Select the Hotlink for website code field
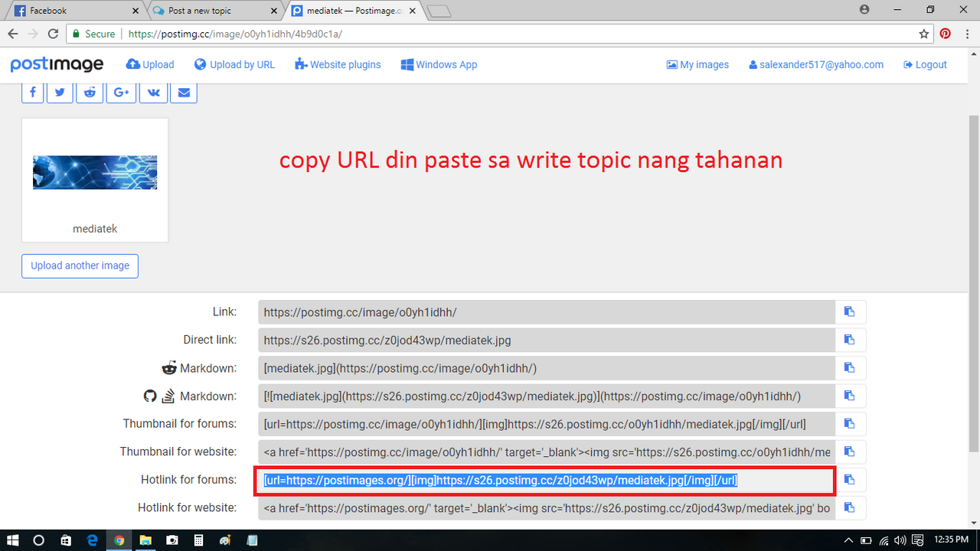 (547, 507)
